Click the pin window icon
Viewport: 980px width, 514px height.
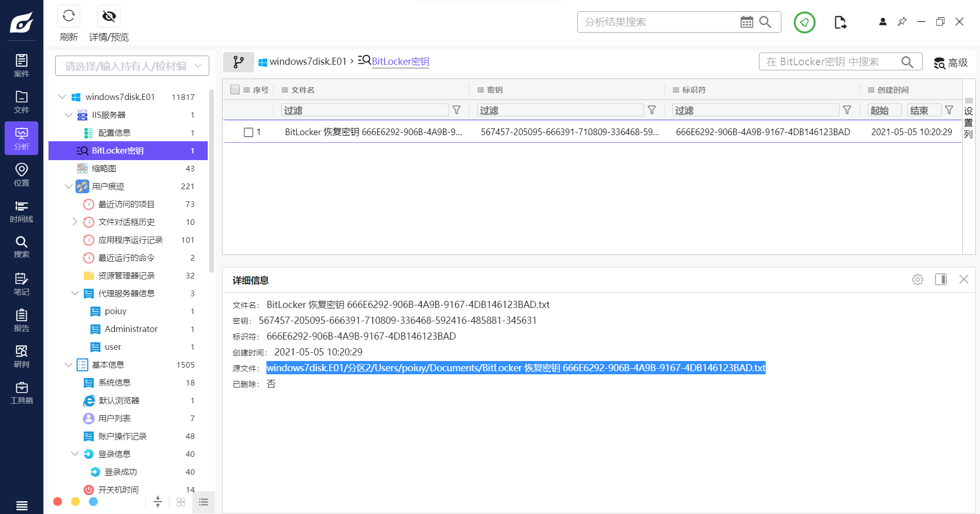coord(902,21)
